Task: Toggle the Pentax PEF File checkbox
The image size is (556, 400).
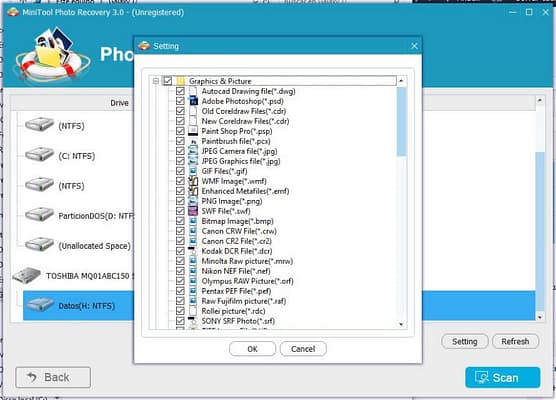Action: click(180, 291)
